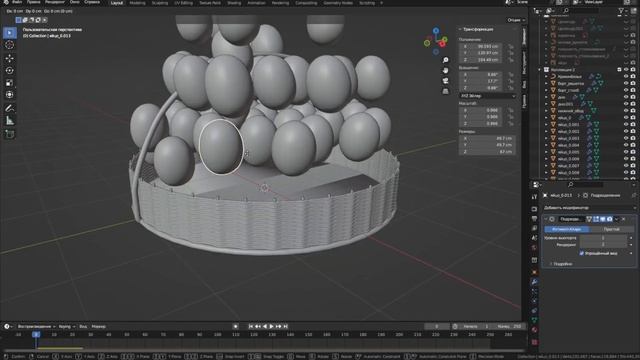Open the Output properties tab
The image size is (640, 360).
534,219
